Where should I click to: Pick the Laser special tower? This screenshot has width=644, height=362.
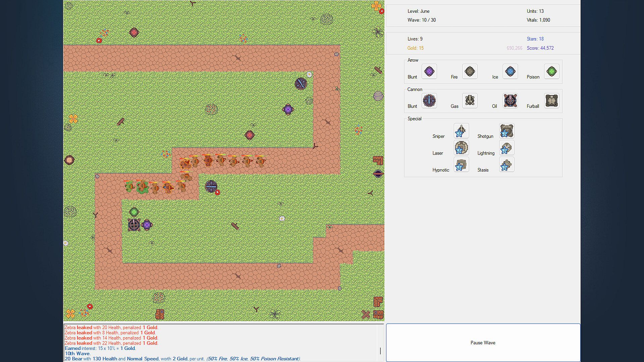point(461,147)
